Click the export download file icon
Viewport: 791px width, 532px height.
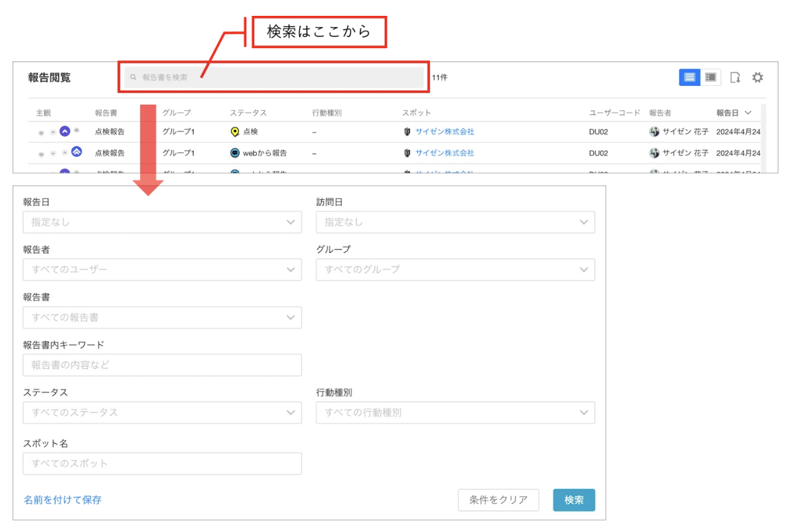point(736,77)
